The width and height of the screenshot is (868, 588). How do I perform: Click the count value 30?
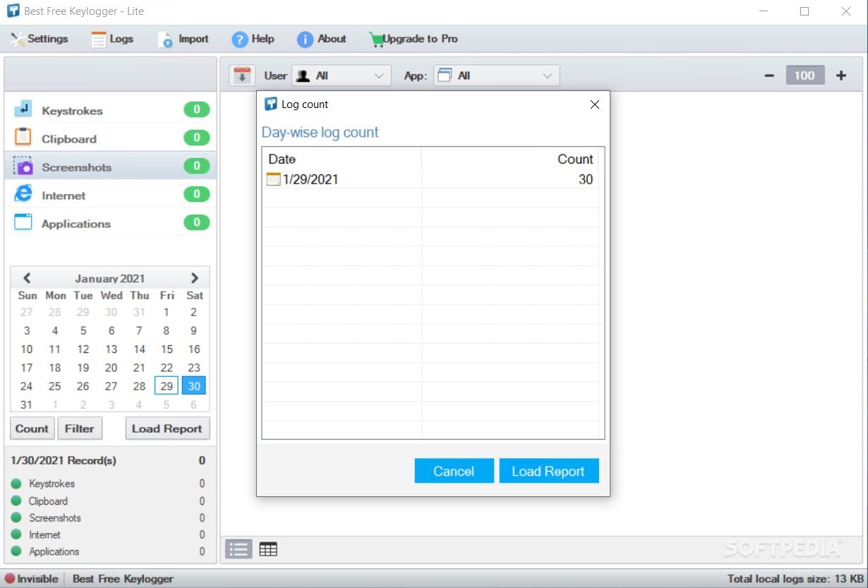pyautogui.click(x=586, y=179)
